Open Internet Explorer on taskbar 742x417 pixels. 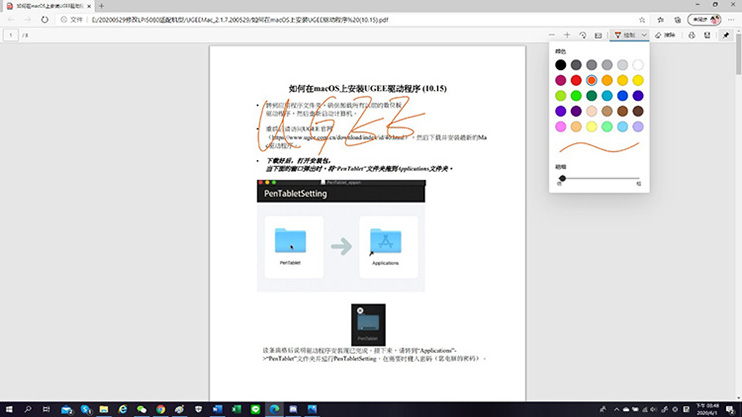[123, 409]
